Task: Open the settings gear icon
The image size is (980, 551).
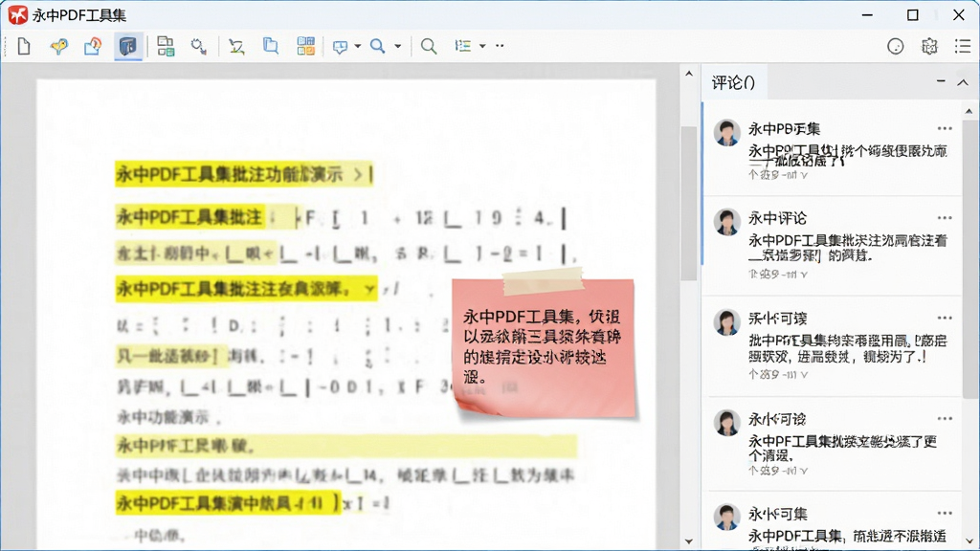Action: (929, 46)
